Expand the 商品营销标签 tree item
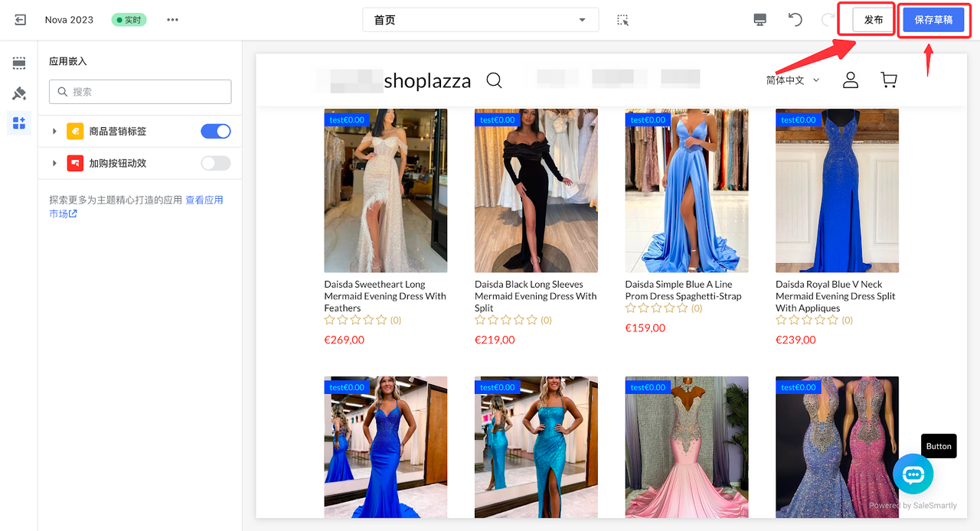 coord(54,132)
